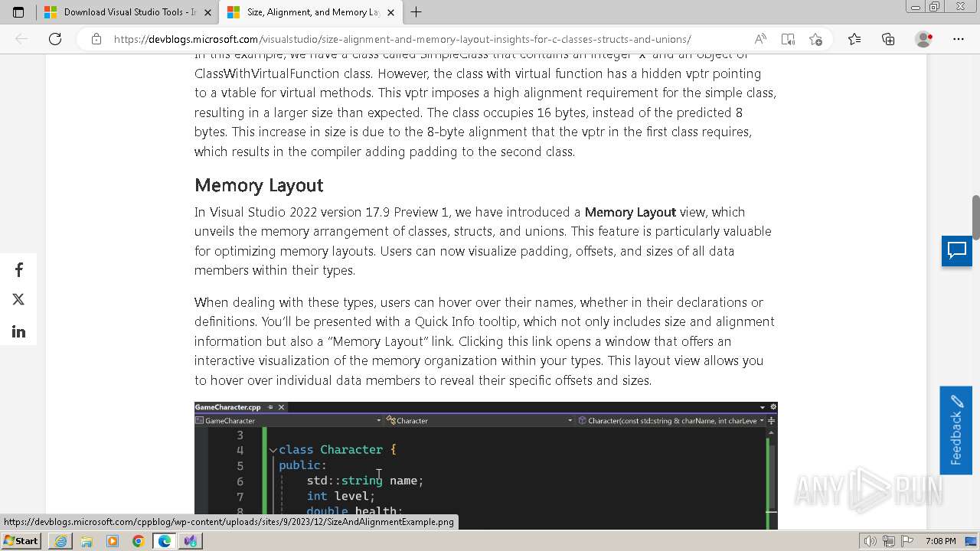Launch Internet Explorer from taskbar

pyautogui.click(x=60, y=541)
